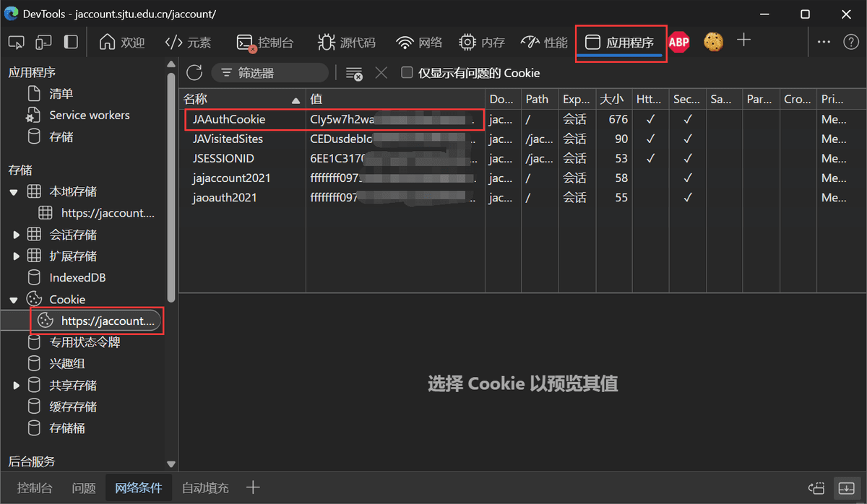Add a tool to the bottom drawer

coord(253,487)
